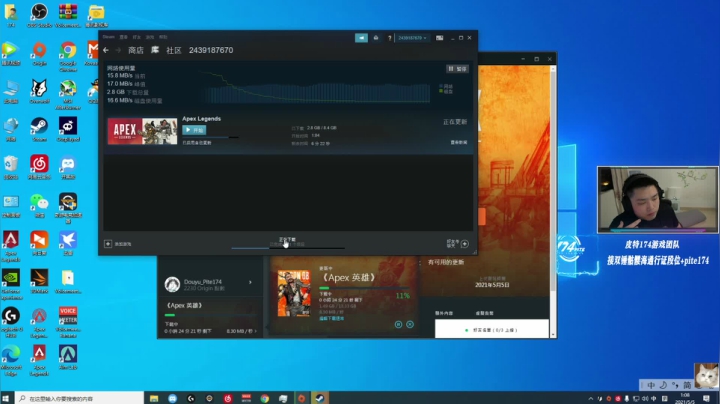Click the Origin download progress bar at 11%

point(365,288)
